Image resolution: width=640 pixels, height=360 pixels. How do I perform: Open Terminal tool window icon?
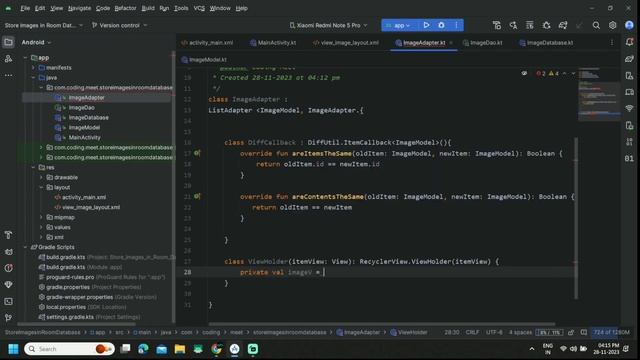click(8, 301)
